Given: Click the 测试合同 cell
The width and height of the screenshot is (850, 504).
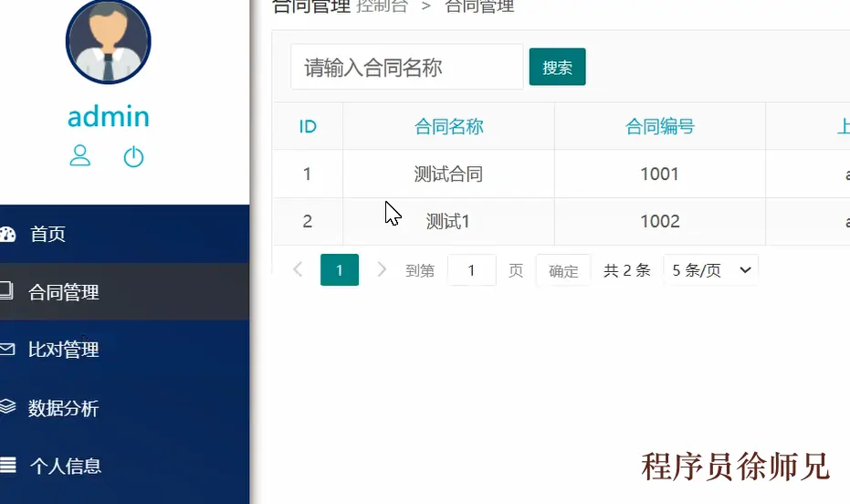Looking at the screenshot, I should pos(448,174).
